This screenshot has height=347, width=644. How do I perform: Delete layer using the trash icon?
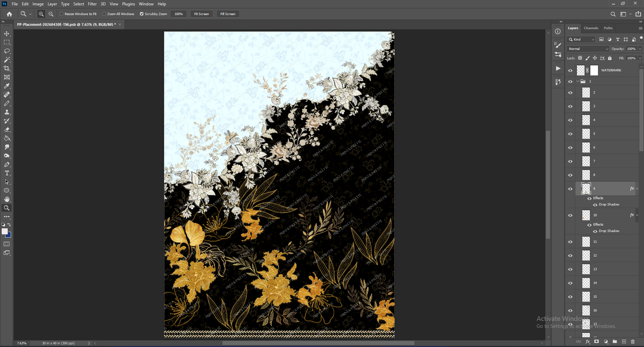coord(633,342)
